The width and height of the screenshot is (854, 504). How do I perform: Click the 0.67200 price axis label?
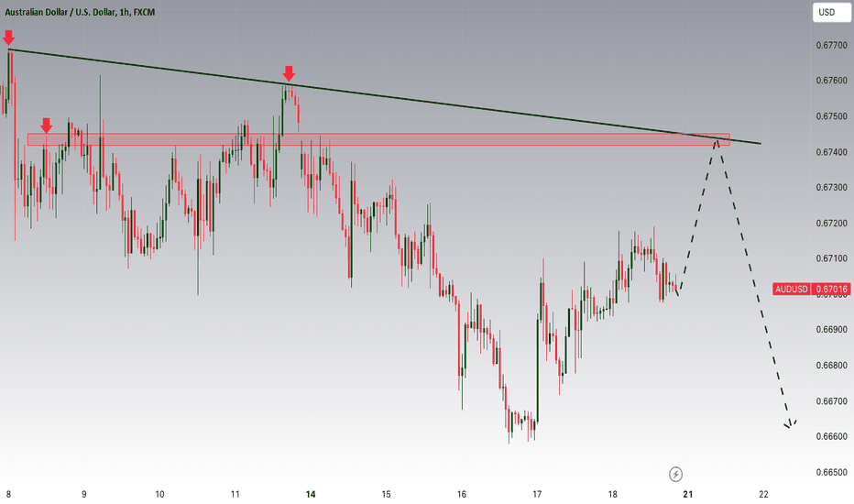831,224
